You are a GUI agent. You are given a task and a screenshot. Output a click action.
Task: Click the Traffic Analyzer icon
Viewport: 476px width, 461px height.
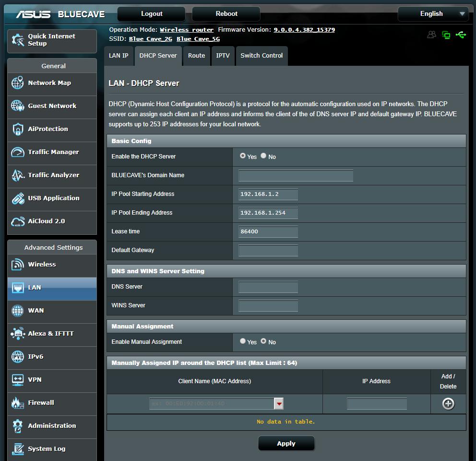coord(18,175)
